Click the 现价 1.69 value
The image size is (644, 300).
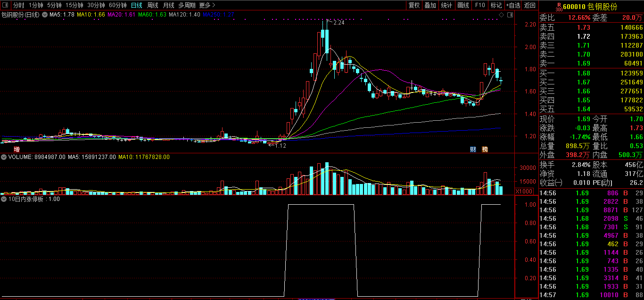(584, 119)
